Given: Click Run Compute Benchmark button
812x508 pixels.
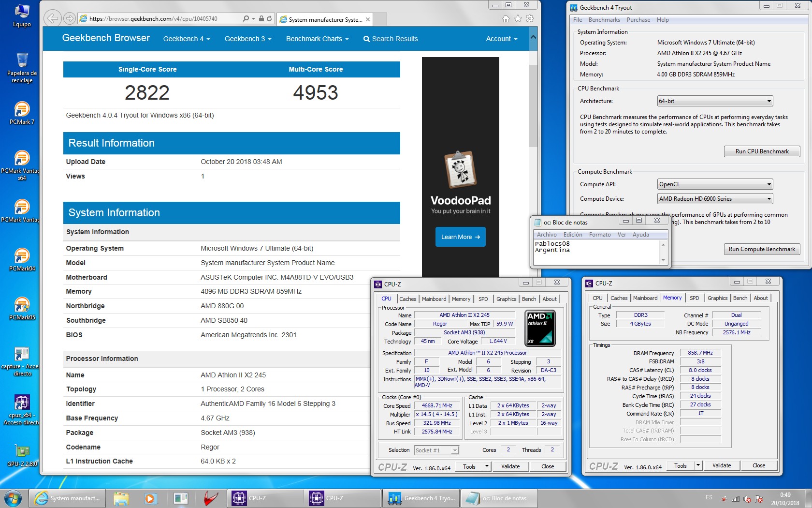Looking at the screenshot, I should point(762,249).
